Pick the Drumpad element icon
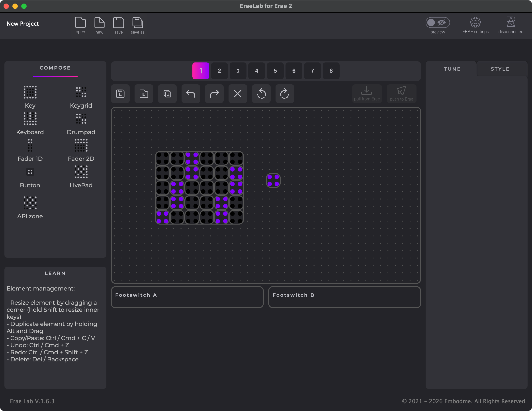 [x=81, y=119]
